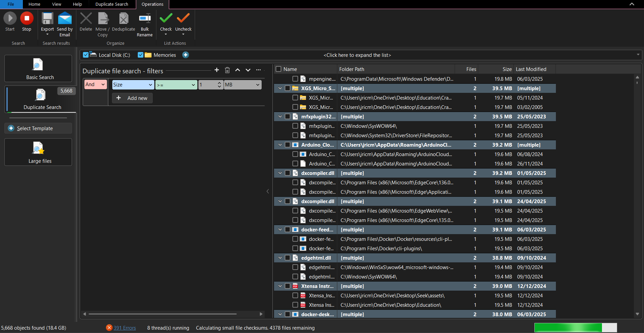The image size is (644, 333).
Task: Click the blue plus to add search location
Action: (x=185, y=55)
